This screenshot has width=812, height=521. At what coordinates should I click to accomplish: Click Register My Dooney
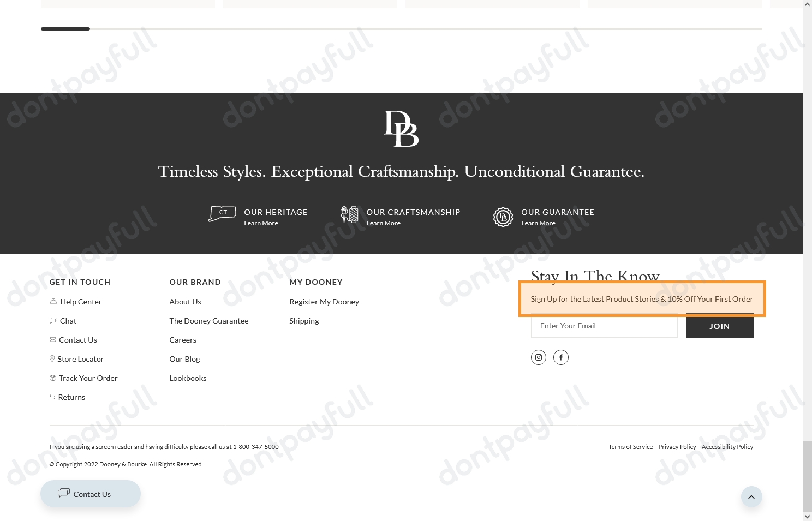pyautogui.click(x=324, y=302)
